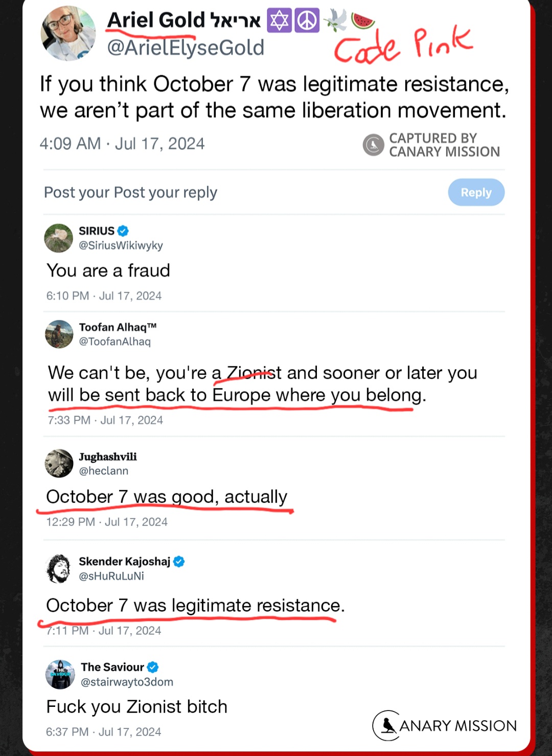
Task: Click Skender Kajoshaj's profile avatar
Action: (59, 568)
